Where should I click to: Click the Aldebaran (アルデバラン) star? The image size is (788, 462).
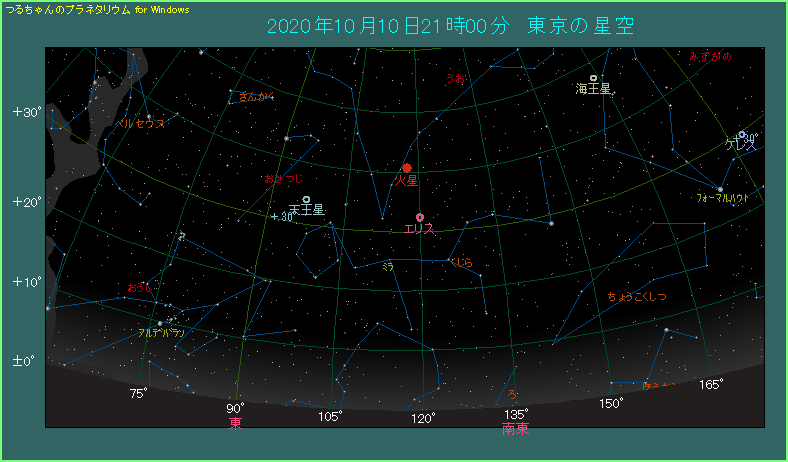point(160,323)
